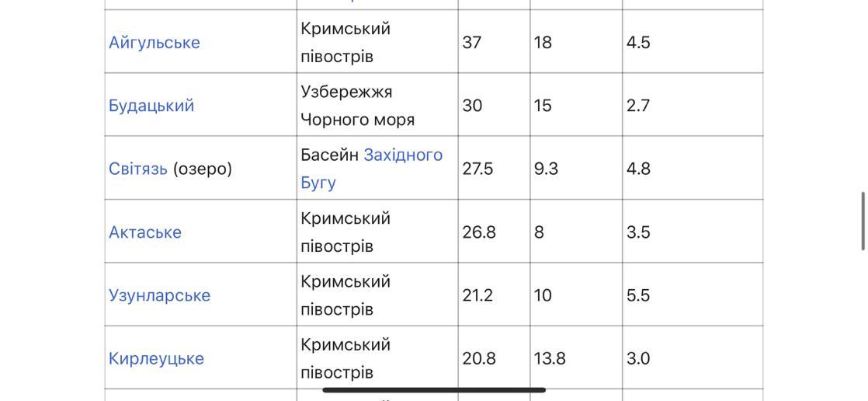The height and width of the screenshot is (401, 868).
Task: Open the Будацький link
Action: (x=151, y=105)
